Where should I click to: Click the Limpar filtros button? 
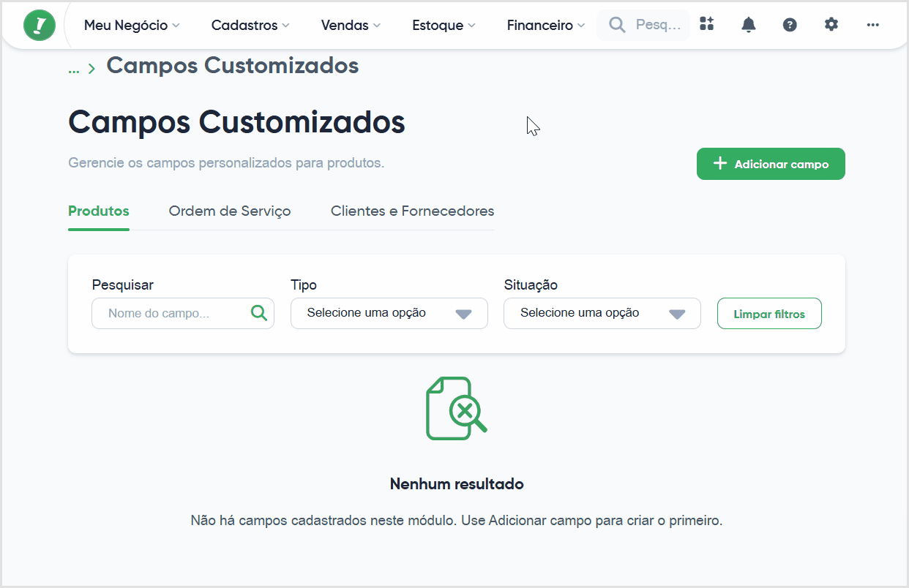769,314
